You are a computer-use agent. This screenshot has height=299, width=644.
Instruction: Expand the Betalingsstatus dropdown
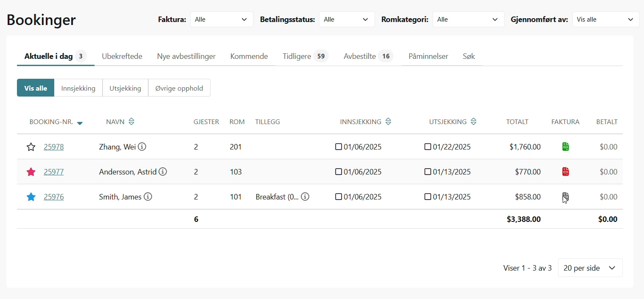point(347,19)
